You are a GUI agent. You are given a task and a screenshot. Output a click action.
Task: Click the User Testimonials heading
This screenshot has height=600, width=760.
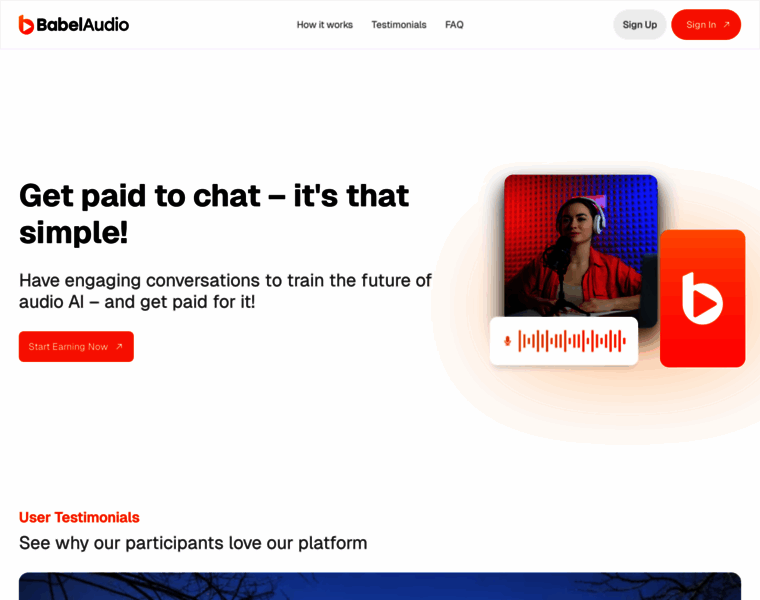(x=79, y=518)
